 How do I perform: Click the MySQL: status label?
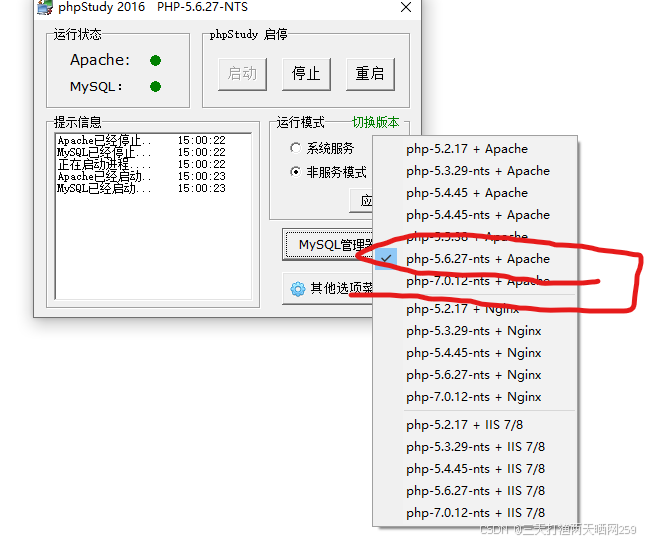pos(96,86)
